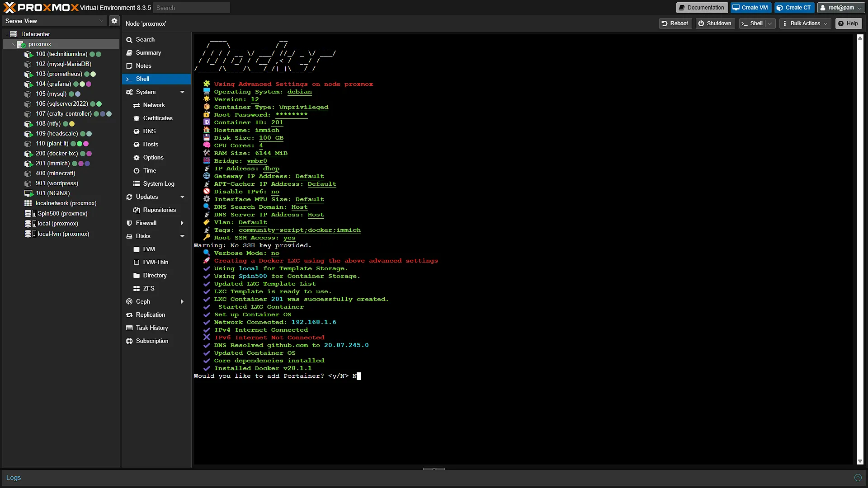Collapse the System section arrow
The image size is (868, 488).
coord(182,92)
